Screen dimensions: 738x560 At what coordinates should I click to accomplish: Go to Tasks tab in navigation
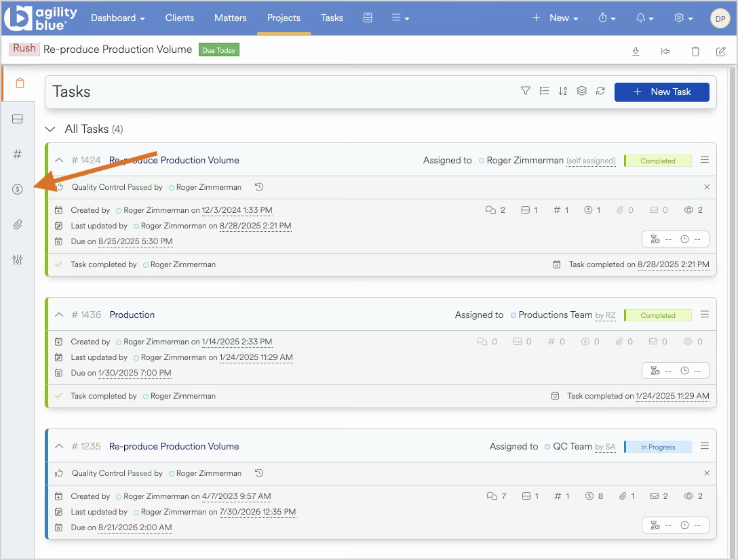click(x=332, y=18)
